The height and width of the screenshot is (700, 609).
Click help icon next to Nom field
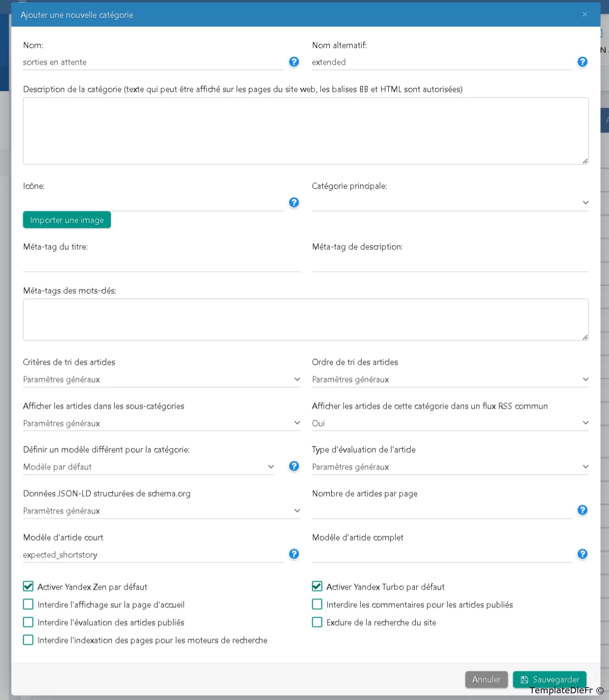[294, 62]
